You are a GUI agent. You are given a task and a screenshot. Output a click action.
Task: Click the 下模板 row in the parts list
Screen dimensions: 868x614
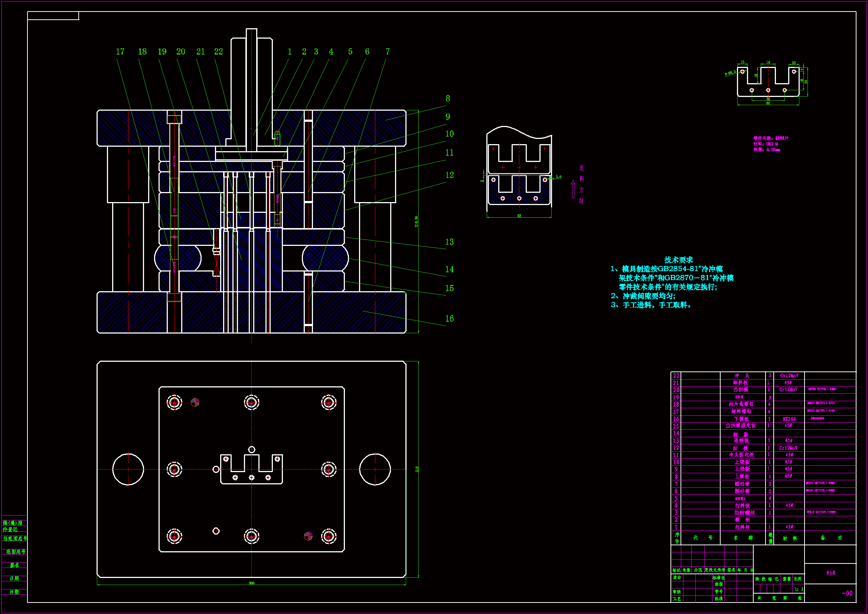[x=741, y=419]
